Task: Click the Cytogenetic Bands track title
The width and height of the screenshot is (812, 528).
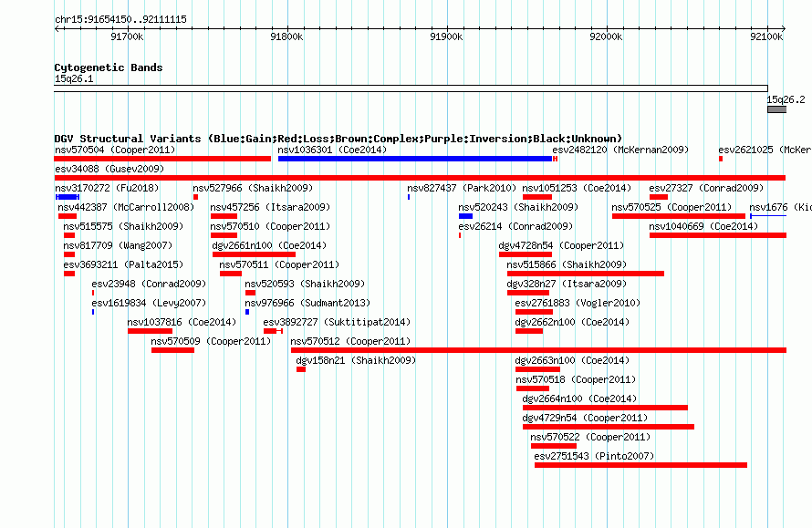Action: [109, 67]
